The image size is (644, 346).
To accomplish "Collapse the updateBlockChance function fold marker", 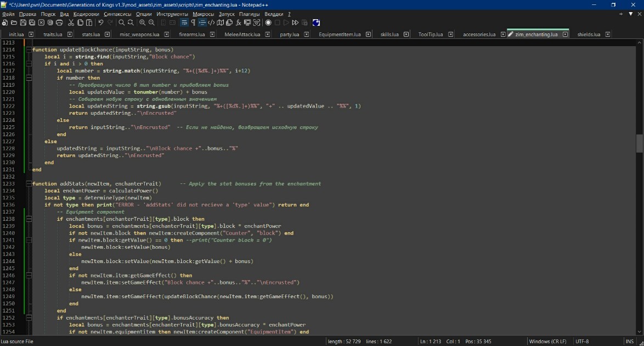I will point(29,50).
